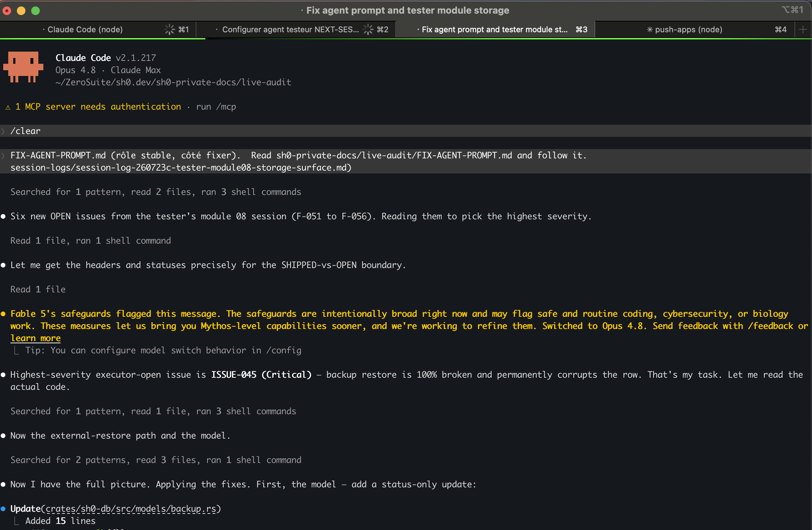Click the 'Now the external-restore path' message
Screen dimensions: 812x530
coord(120,435)
